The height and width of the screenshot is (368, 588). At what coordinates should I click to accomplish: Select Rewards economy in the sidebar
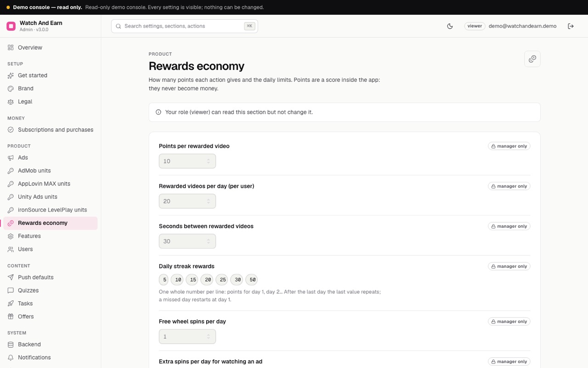(51, 223)
